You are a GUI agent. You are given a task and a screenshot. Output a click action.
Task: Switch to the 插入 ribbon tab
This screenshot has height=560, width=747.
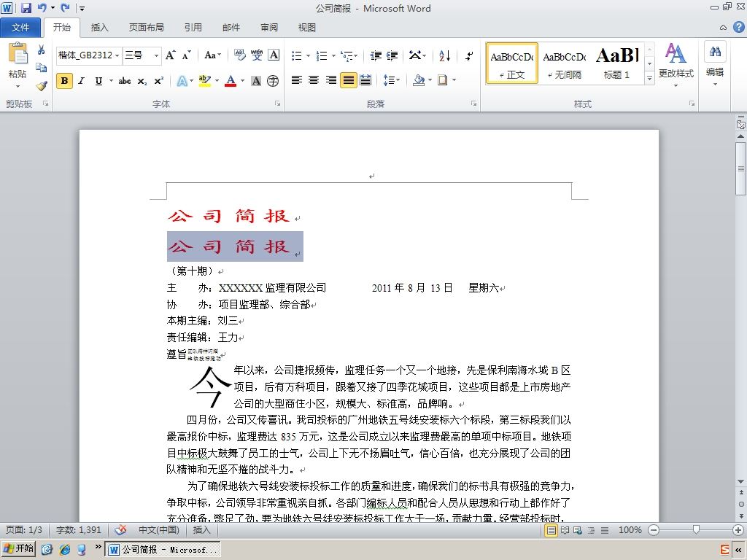tap(99, 28)
